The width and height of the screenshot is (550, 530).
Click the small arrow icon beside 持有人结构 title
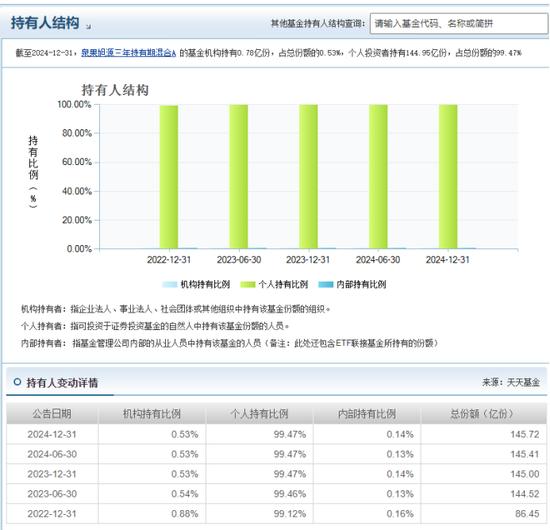88,26
